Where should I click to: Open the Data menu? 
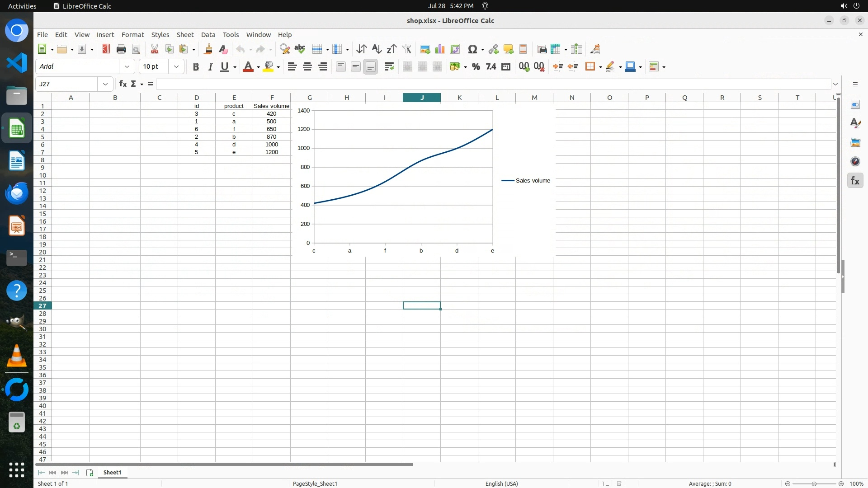tap(208, 35)
